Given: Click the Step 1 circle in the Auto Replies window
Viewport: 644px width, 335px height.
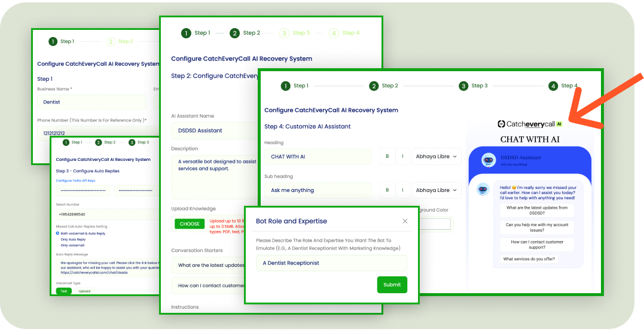Looking at the screenshot, I should (x=66, y=142).
